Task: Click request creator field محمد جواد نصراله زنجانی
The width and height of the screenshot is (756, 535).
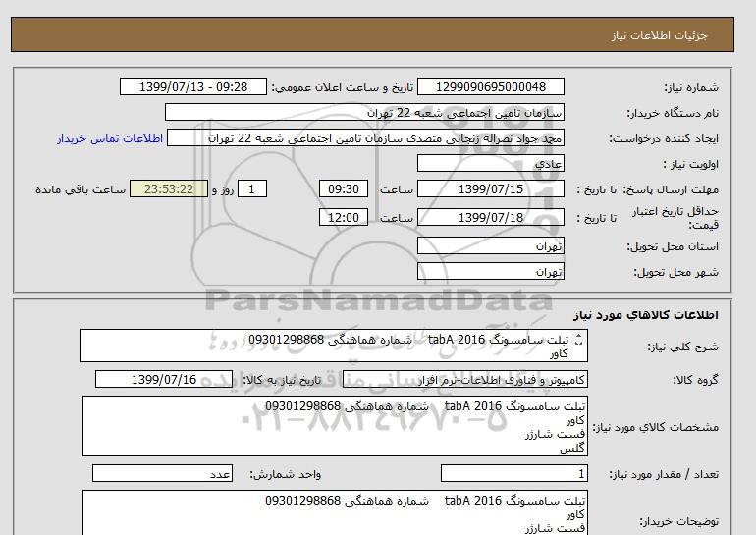Action: (x=365, y=138)
